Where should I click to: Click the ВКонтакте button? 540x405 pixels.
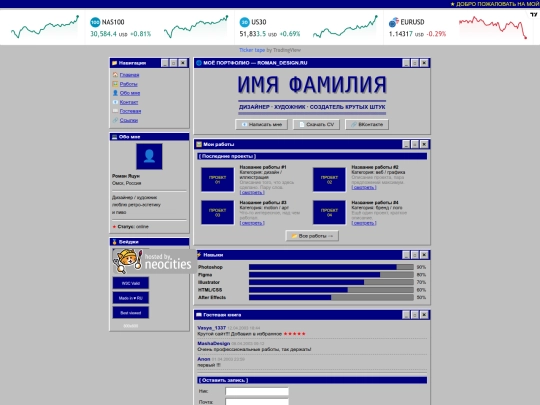click(x=367, y=124)
